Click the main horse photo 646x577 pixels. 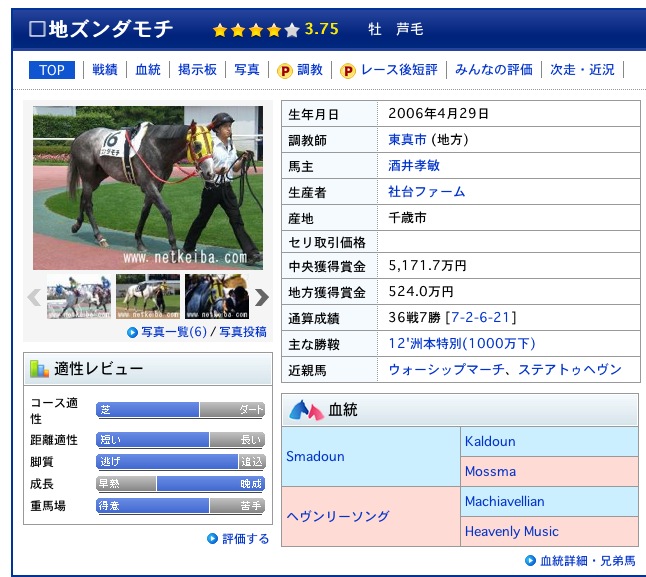click(147, 187)
